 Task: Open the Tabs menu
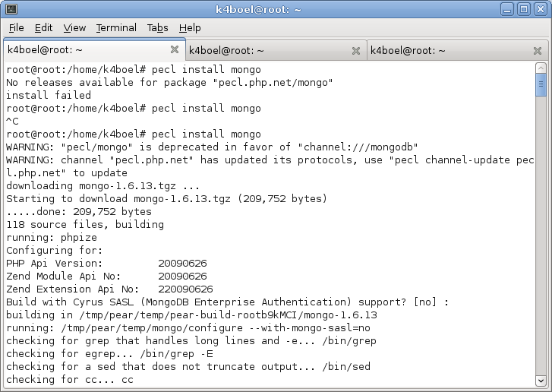[x=158, y=28]
